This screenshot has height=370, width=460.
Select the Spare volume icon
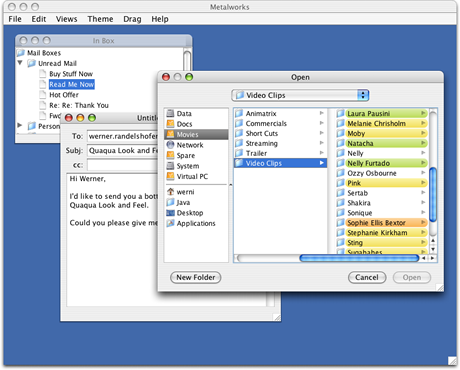170,155
